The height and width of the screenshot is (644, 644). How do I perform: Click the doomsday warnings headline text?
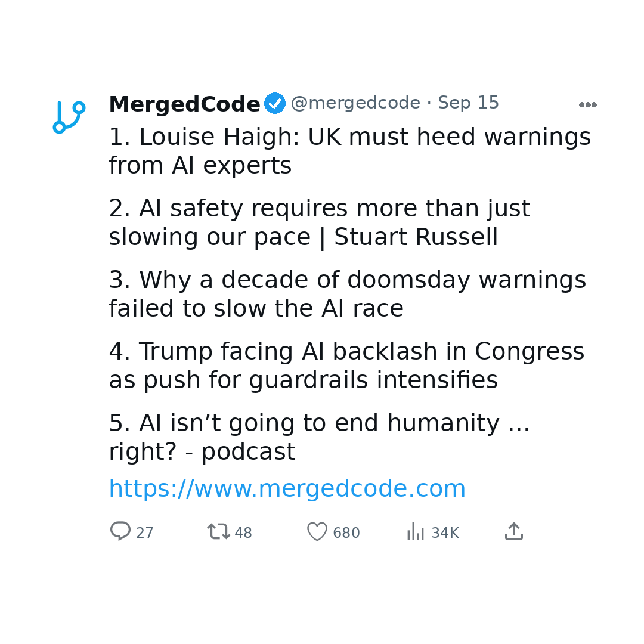pyautogui.click(x=348, y=294)
